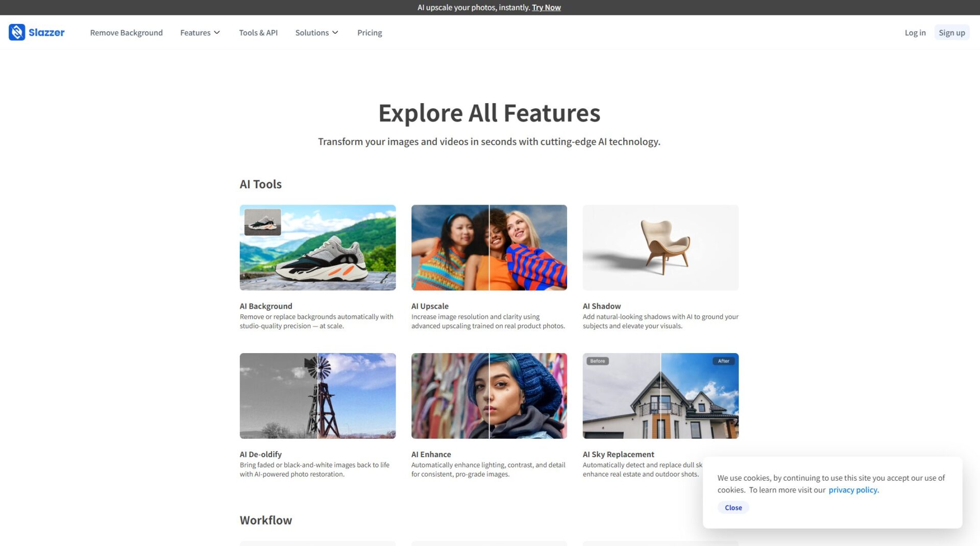Open the AI Shadow chair image
Screen dimensions: 980x546
point(660,247)
